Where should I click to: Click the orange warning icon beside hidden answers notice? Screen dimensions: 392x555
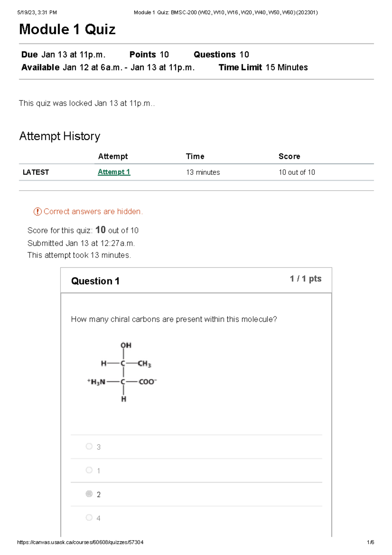pos(37,211)
